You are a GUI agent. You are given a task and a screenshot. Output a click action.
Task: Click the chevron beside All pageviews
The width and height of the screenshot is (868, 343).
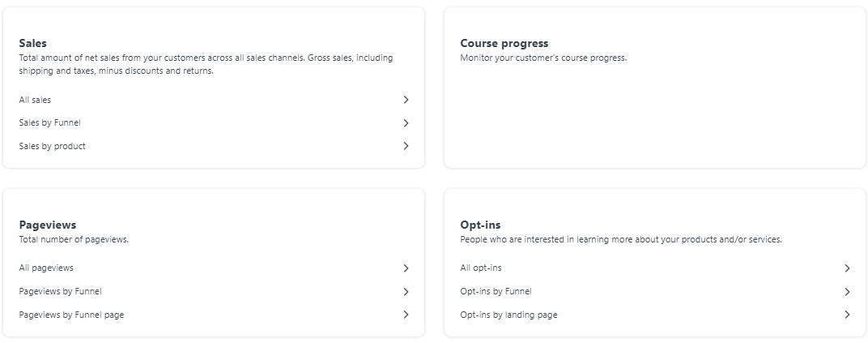pyautogui.click(x=406, y=268)
